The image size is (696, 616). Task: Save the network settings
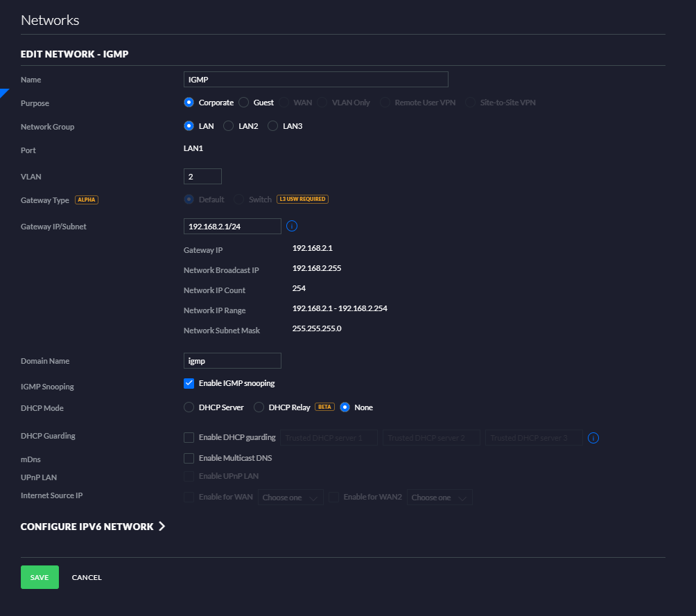pos(40,577)
